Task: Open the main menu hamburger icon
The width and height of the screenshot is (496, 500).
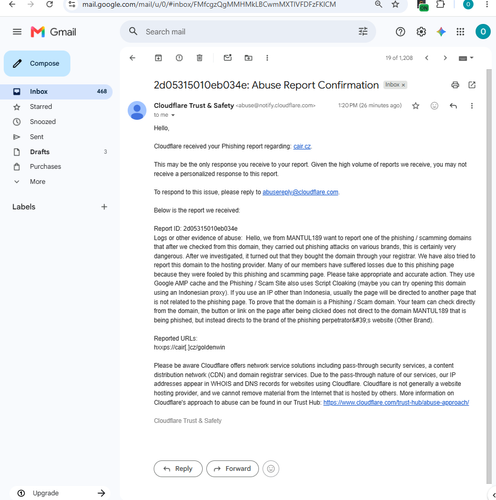Action: pyautogui.click(x=17, y=32)
